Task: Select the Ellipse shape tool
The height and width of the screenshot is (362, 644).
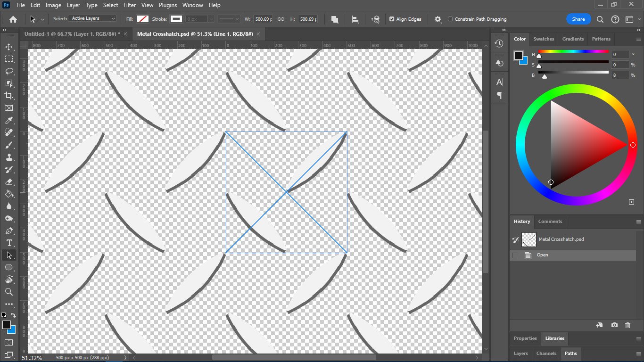Action: [x=8, y=267]
